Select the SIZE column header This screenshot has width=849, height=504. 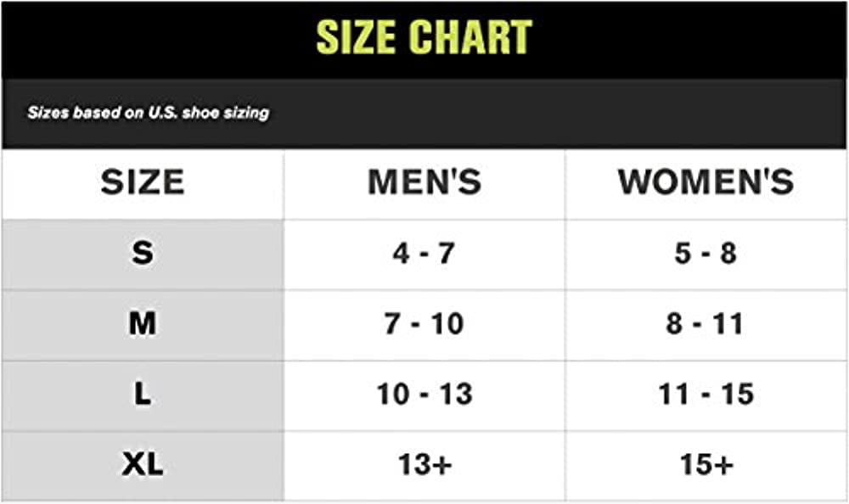pos(143,182)
